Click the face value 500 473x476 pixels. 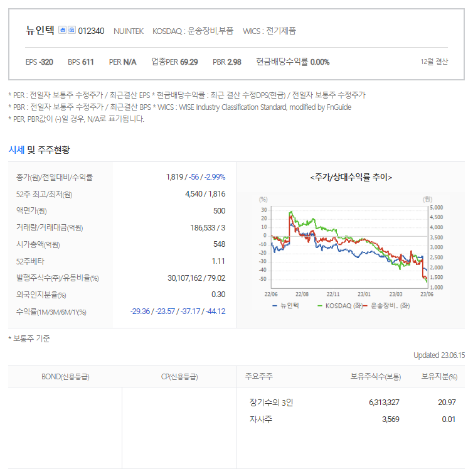[x=219, y=210]
